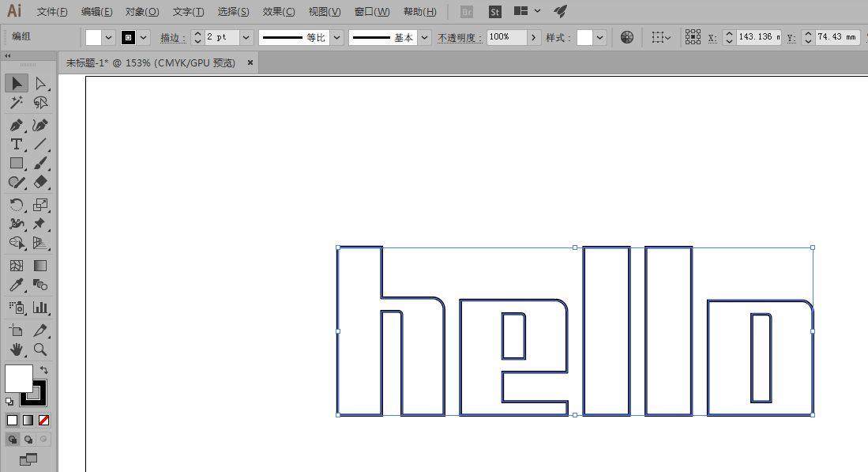Enable Draw Behind mode
The image size is (868, 472).
[x=28, y=440]
